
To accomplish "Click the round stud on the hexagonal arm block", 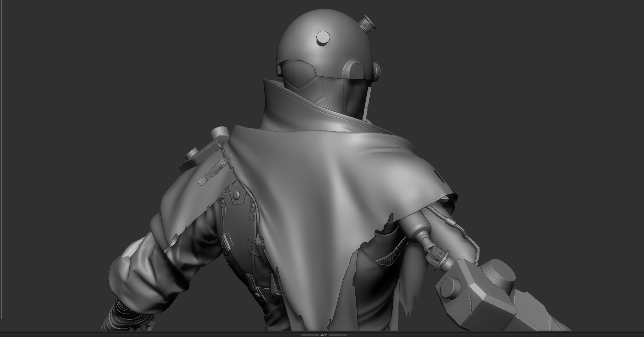I will [x=448, y=287].
